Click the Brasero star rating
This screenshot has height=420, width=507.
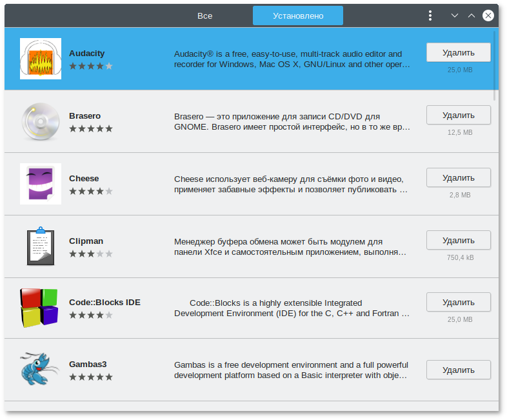coord(91,128)
